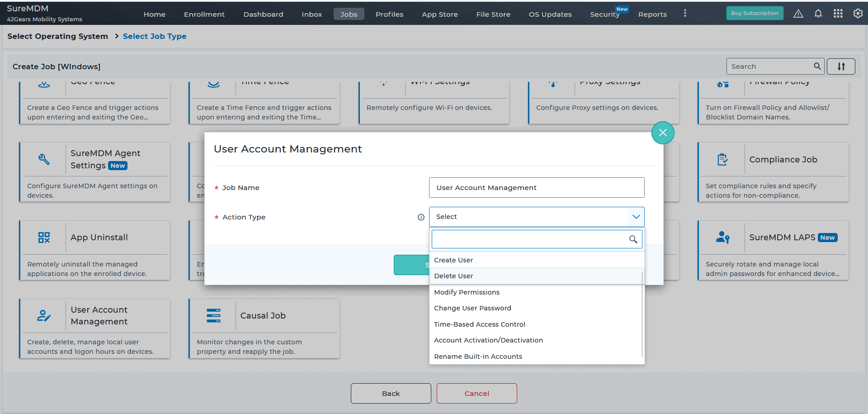Click the SureMDM logo text
Image resolution: width=868 pixels, height=414 pixels.
(28, 9)
